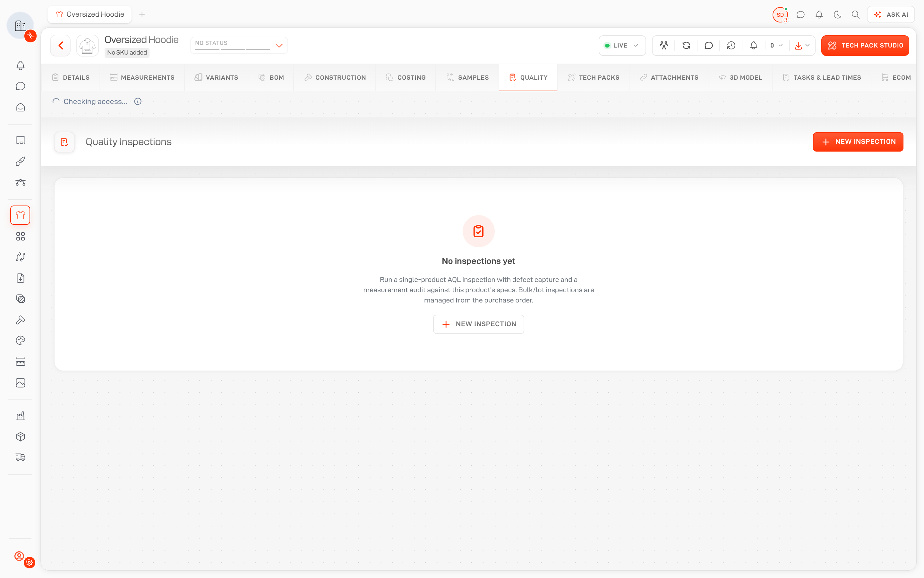Image resolution: width=924 pixels, height=578 pixels.
Task: Open the package box icon in sidebar
Action: (21, 437)
